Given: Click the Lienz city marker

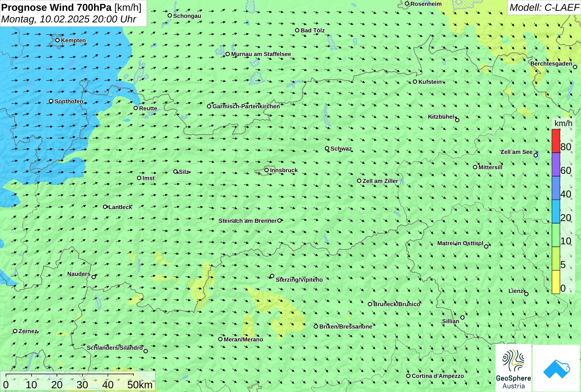Looking at the screenshot, I should click(x=526, y=294).
